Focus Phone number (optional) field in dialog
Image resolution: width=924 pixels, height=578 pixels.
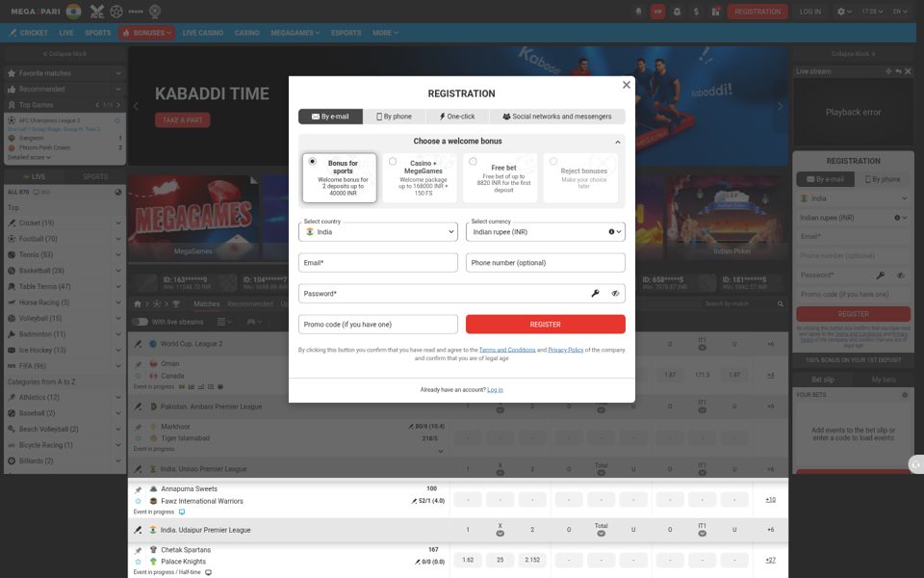pyautogui.click(x=545, y=262)
